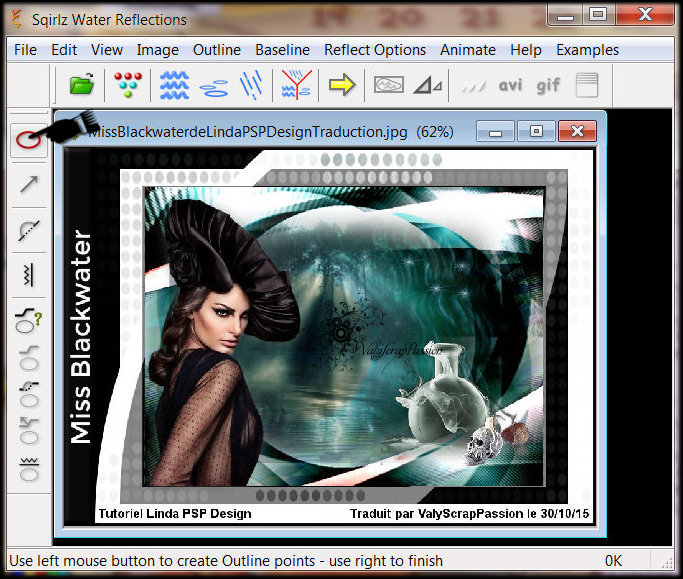Click the grayed outline with dotted arrow icon

coord(29,393)
